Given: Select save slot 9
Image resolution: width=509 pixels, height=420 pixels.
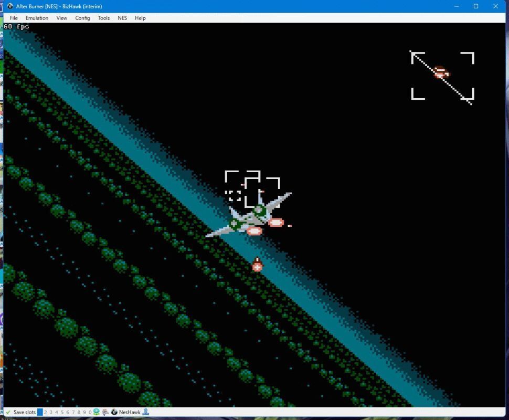Looking at the screenshot, I should [84, 412].
